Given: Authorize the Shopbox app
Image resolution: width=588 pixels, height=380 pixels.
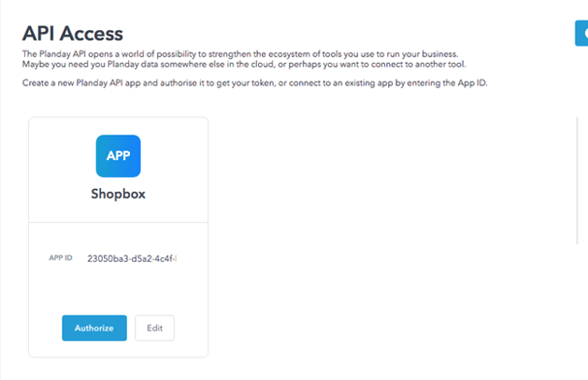Looking at the screenshot, I should tap(94, 328).
